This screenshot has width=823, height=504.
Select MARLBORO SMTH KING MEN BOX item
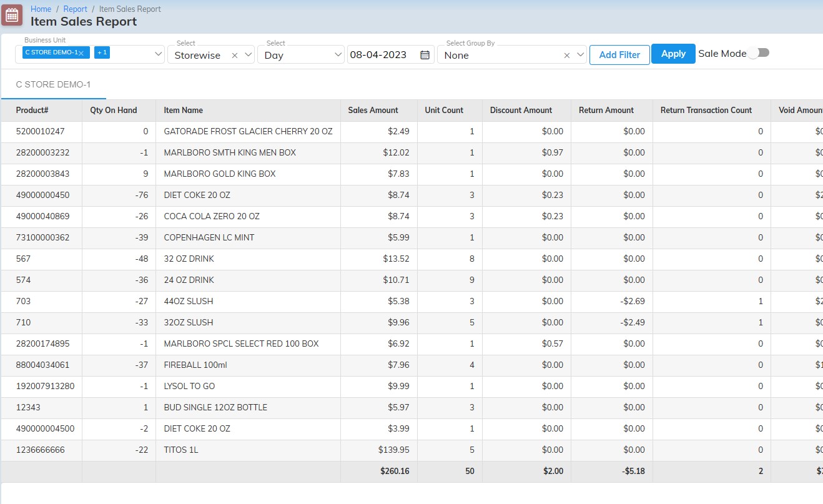[x=230, y=153]
